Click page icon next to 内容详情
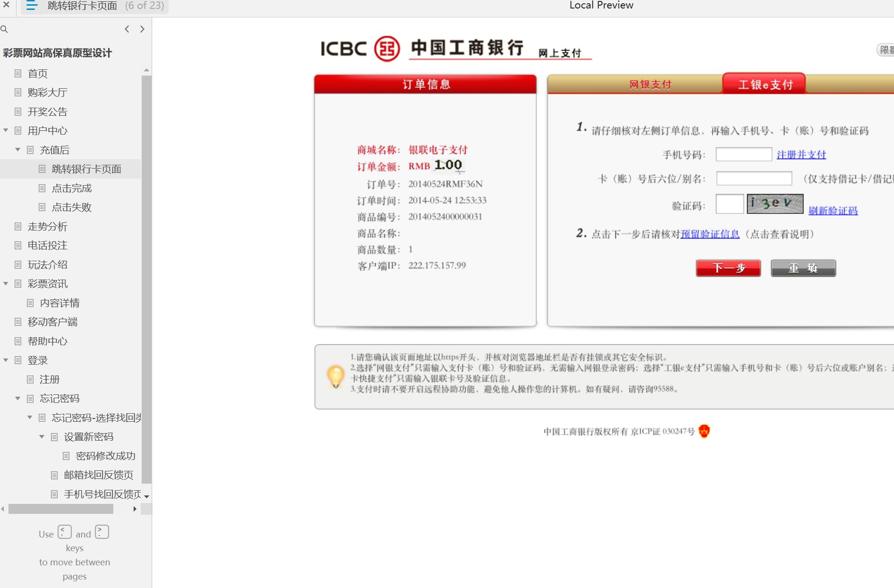The width and height of the screenshot is (894, 588). tap(30, 303)
